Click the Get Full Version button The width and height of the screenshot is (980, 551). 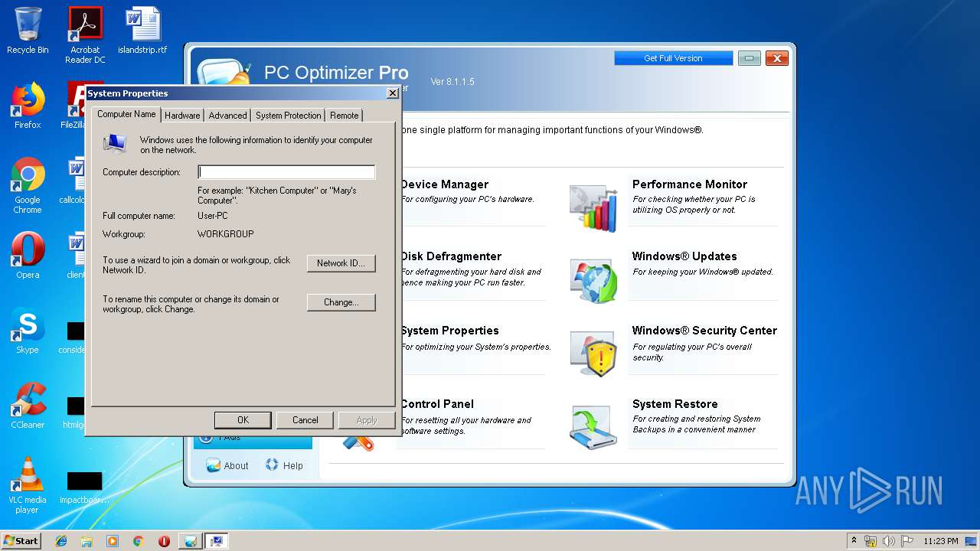tap(673, 58)
